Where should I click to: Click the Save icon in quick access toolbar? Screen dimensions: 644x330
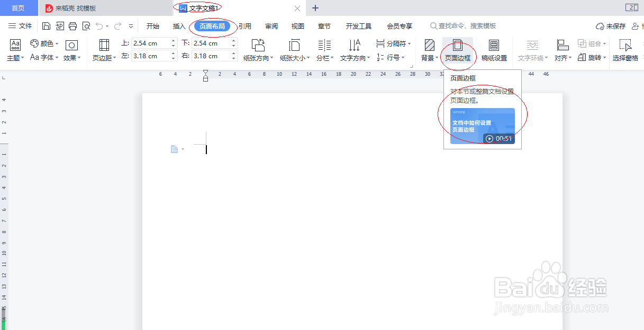tap(47, 25)
